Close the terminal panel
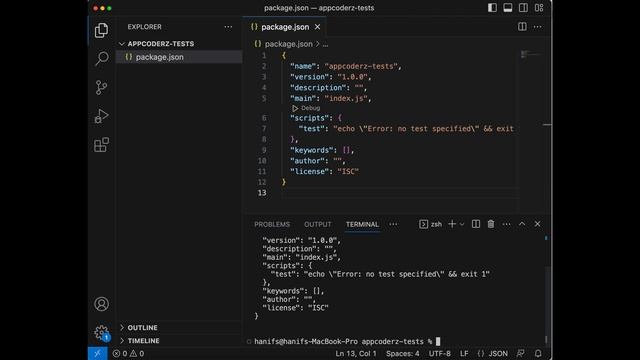 coord(537,224)
